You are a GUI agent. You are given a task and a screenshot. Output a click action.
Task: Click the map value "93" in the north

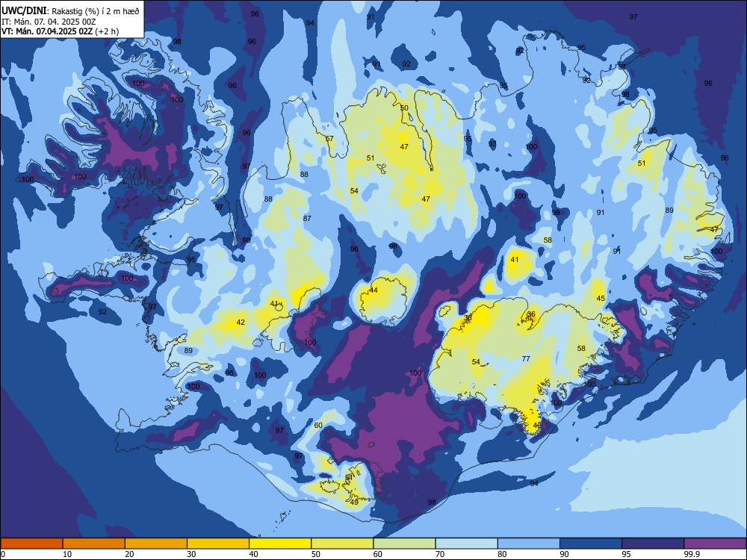click(x=492, y=143)
